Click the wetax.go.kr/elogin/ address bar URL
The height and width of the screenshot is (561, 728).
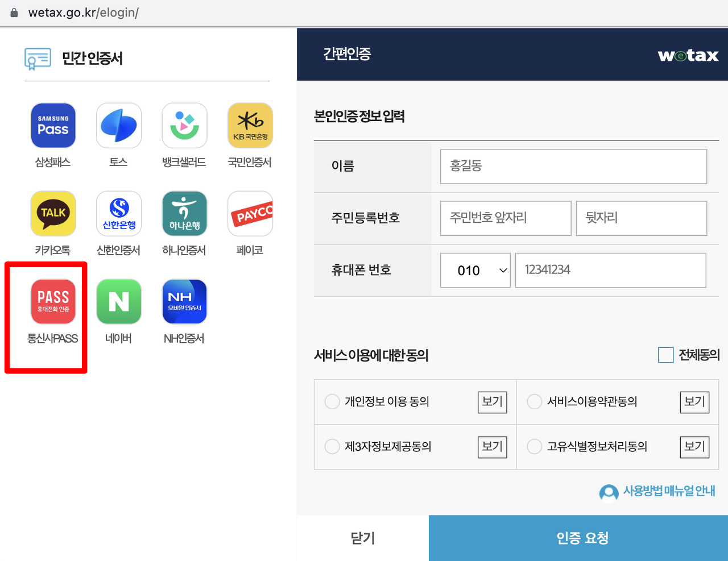click(x=84, y=13)
